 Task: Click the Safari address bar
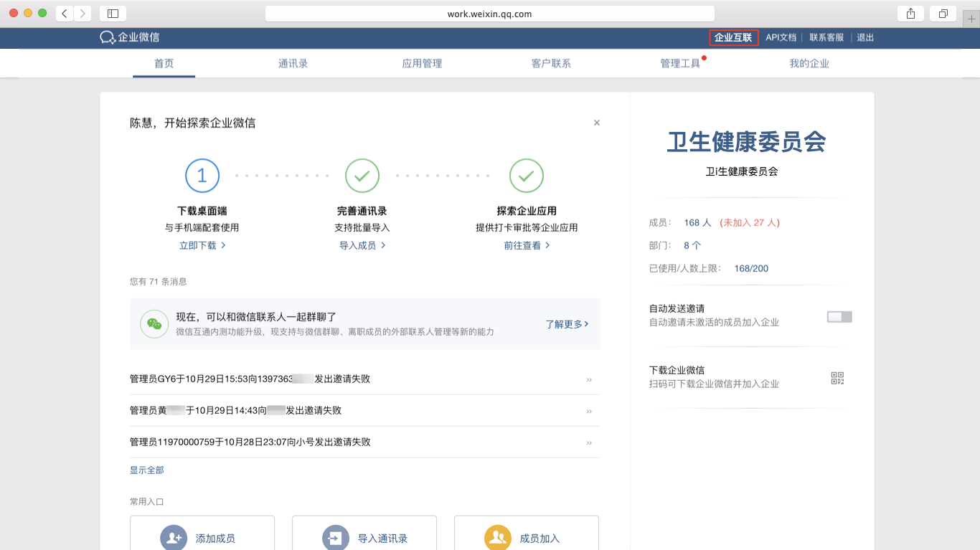click(x=489, y=14)
